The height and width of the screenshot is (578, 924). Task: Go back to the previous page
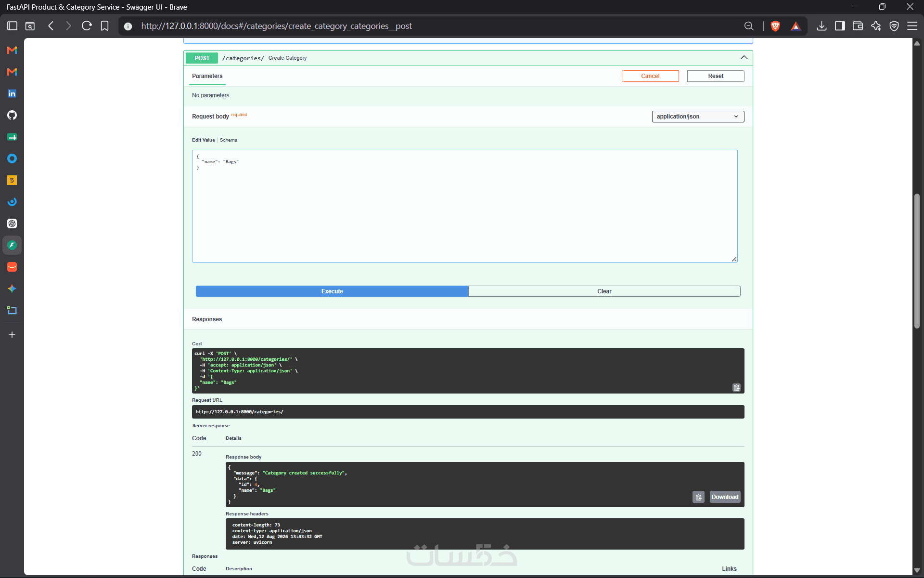(x=51, y=26)
